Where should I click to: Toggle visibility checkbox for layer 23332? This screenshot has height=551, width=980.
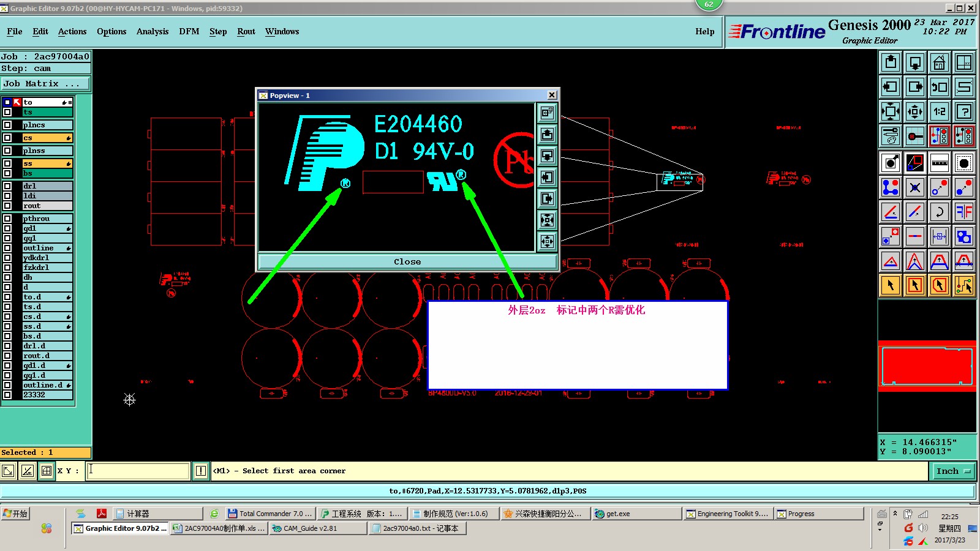[x=7, y=395]
